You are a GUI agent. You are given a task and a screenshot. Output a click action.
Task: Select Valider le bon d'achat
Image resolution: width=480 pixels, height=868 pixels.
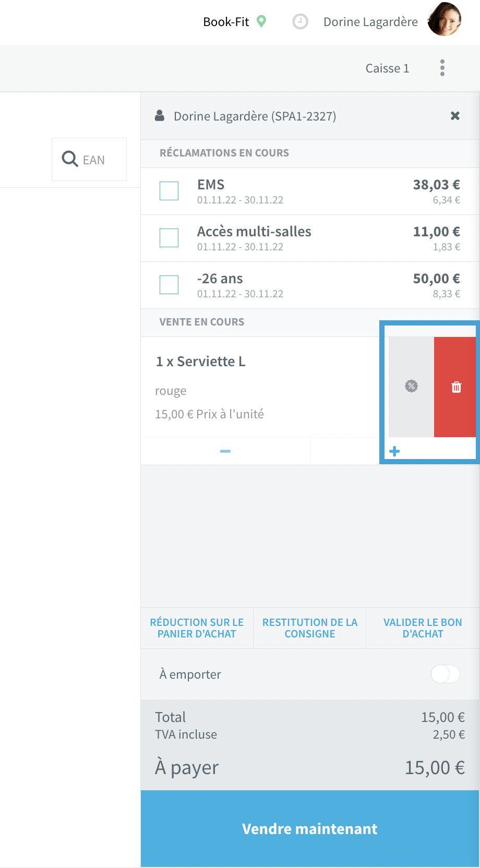(x=423, y=628)
